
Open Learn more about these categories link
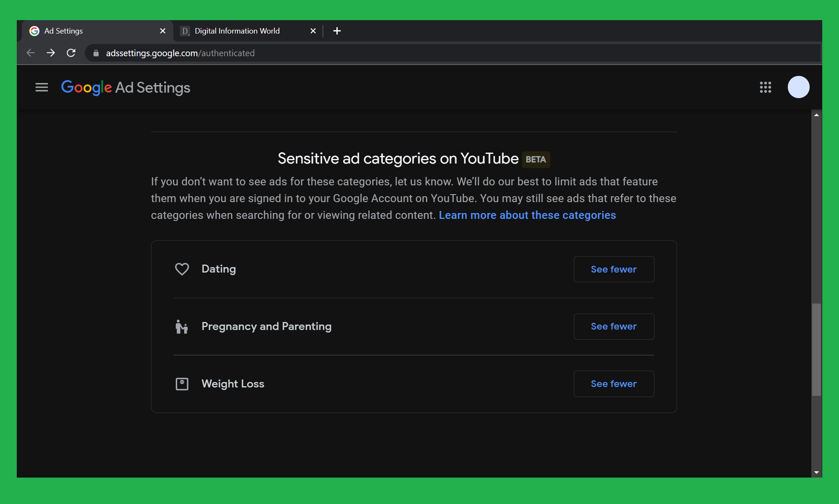[527, 215]
